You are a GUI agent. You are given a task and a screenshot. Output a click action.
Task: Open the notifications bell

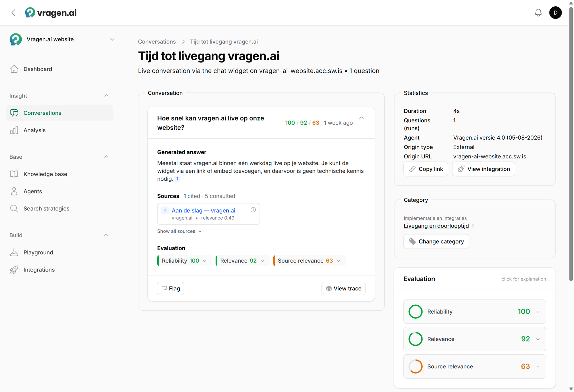coord(538,13)
